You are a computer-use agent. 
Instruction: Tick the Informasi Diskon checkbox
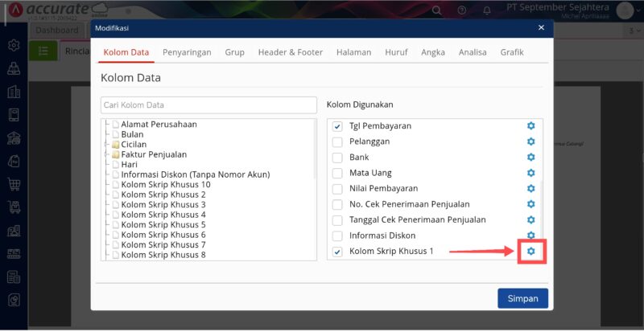pyautogui.click(x=337, y=236)
